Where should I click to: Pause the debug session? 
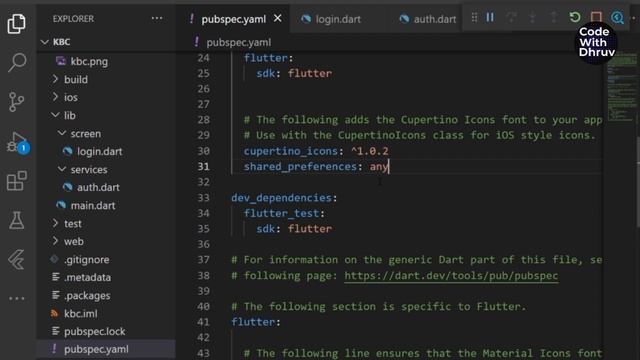click(x=490, y=17)
